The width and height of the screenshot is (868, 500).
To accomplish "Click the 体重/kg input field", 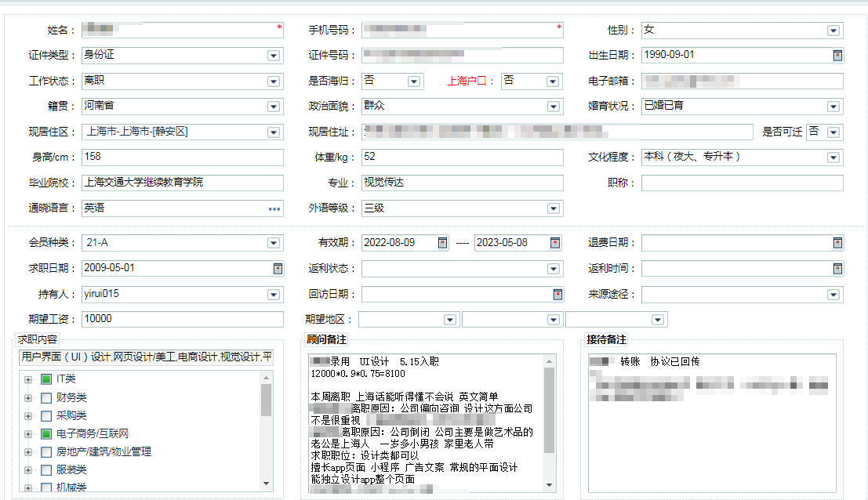I will [x=463, y=157].
